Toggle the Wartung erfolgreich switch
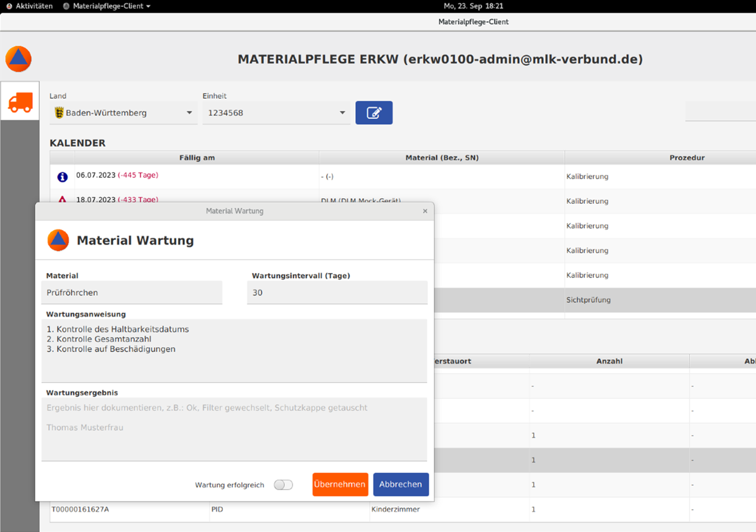 pyautogui.click(x=283, y=484)
